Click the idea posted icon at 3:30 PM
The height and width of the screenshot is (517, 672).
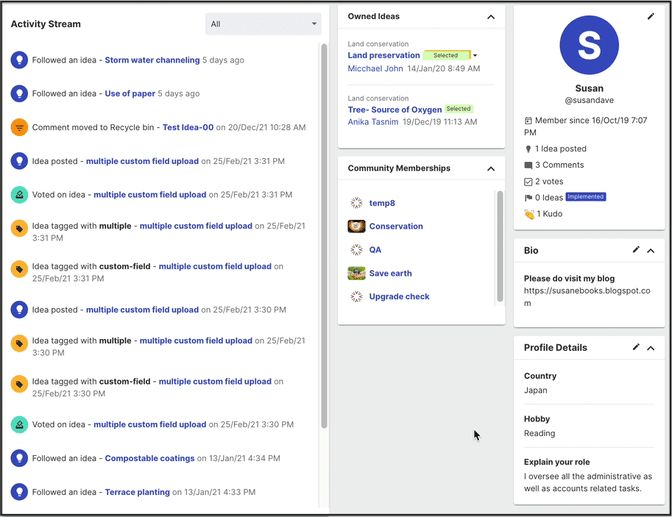19,310
